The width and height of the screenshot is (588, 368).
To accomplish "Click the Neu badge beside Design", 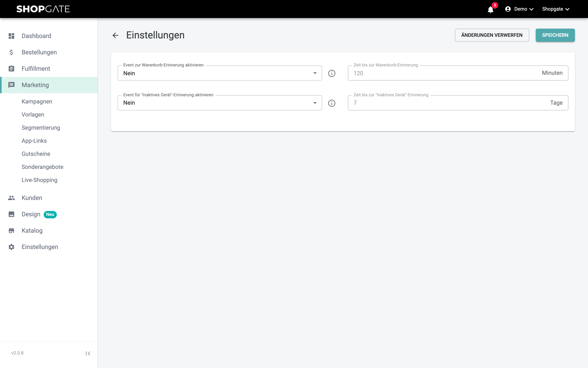I will click(50, 214).
